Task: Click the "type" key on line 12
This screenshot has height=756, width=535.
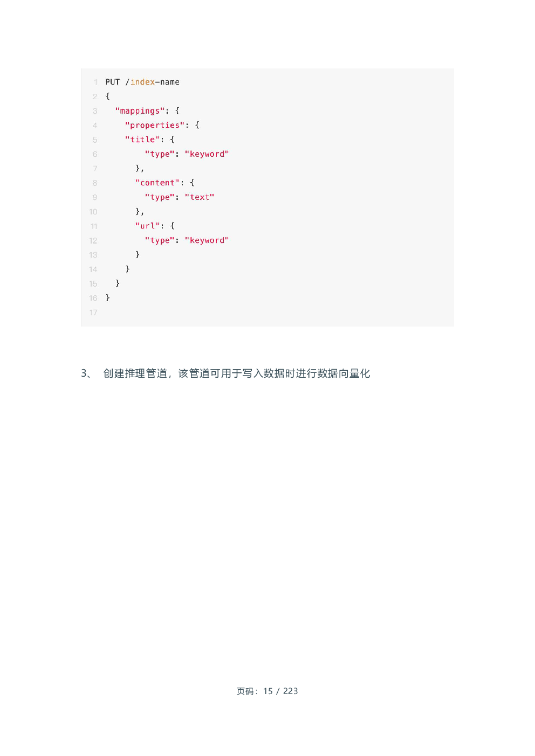Action: (160, 240)
